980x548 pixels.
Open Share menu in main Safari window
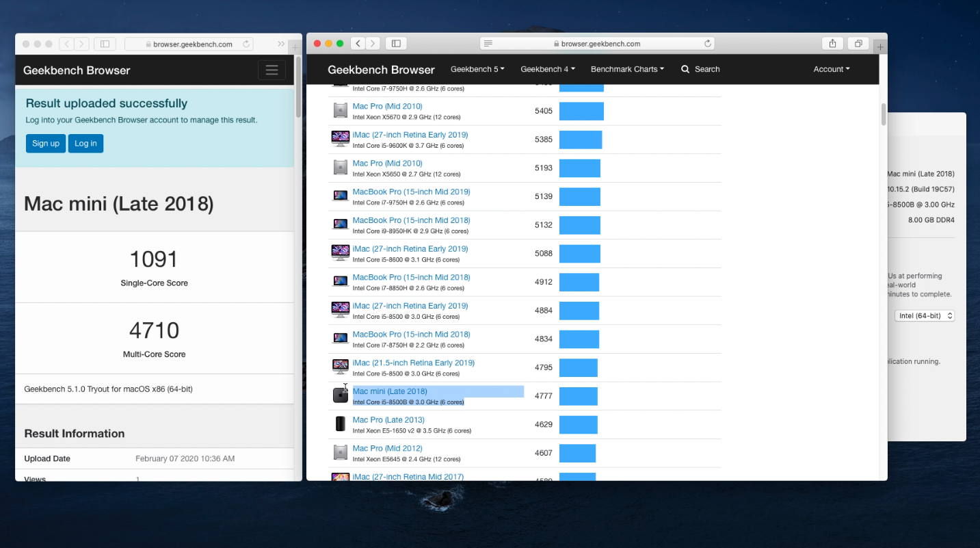pyautogui.click(x=832, y=44)
